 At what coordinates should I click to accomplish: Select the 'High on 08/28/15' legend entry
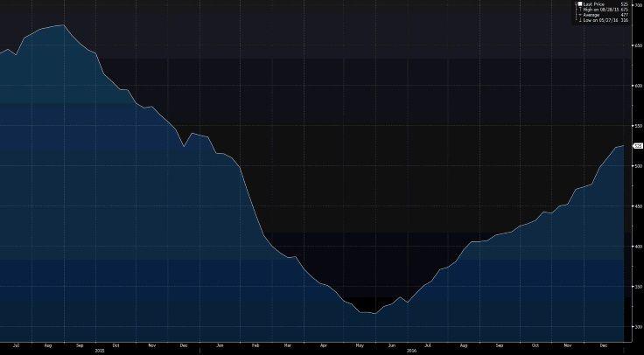[x=600, y=10]
